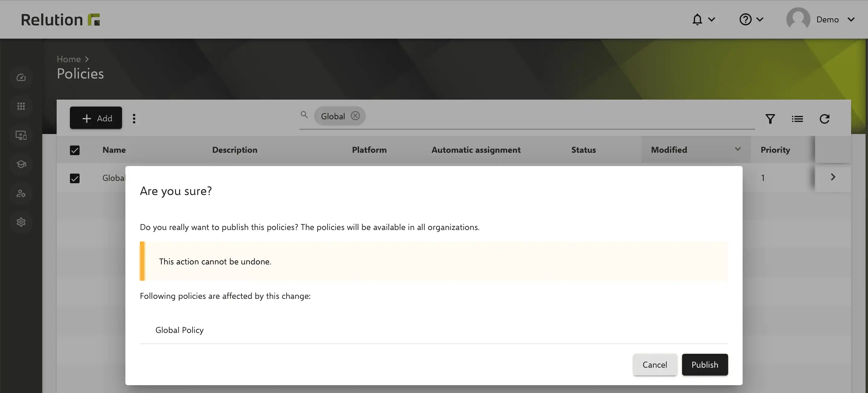868x393 pixels.
Task: Click the filter funnel icon
Action: (x=770, y=119)
